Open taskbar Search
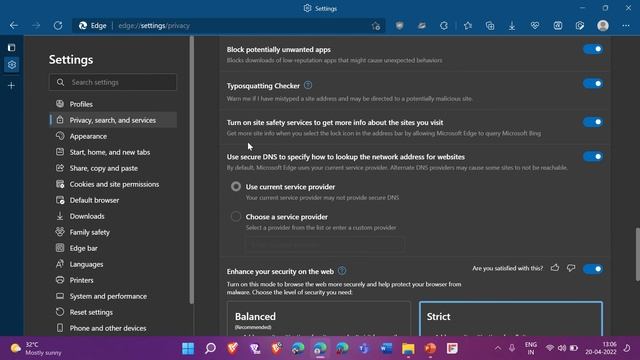The width and height of the screenshot is (640, 360). (x=210, y=348)
